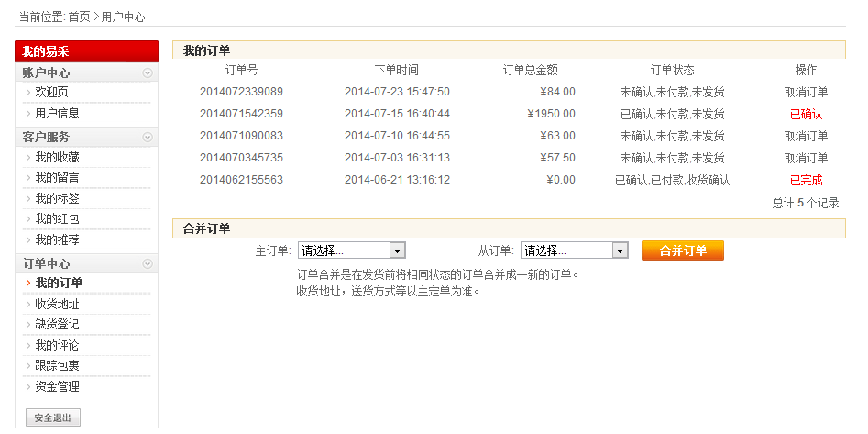The width and height of the screenshot is (868, 434).
Task: View order 2014062155563 details
Action: [241, 180]
